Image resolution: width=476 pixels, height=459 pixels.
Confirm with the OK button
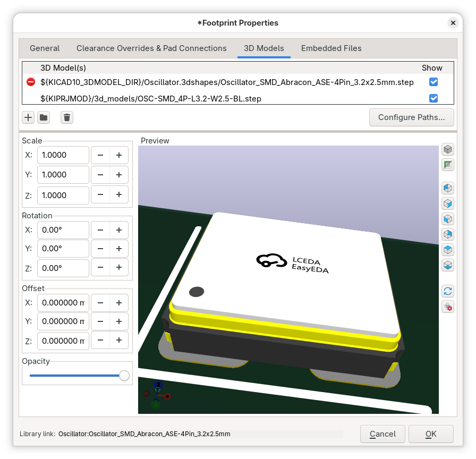pos(431,434)
